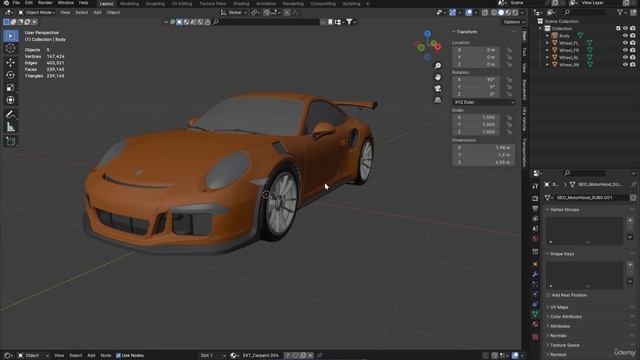This screenshot has height=360, width=640.
Task: Click the Location X value field
Action: 476,50
